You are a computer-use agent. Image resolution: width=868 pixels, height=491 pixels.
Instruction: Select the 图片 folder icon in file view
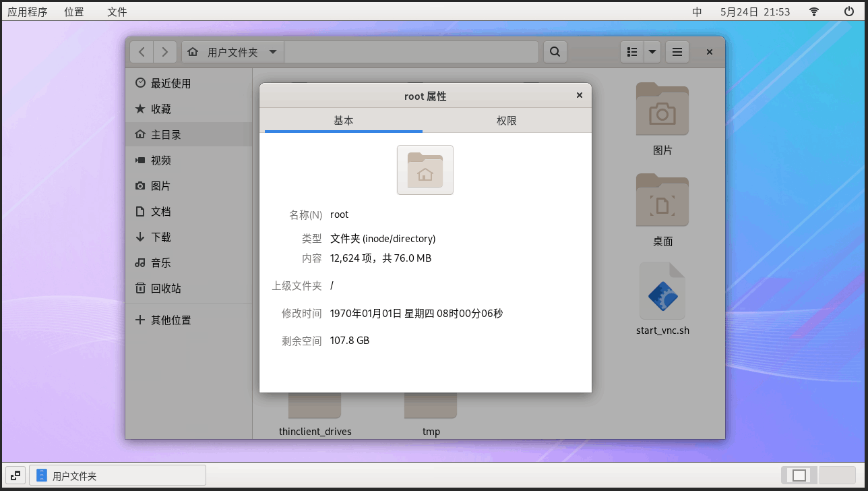(x=662, y=109)
